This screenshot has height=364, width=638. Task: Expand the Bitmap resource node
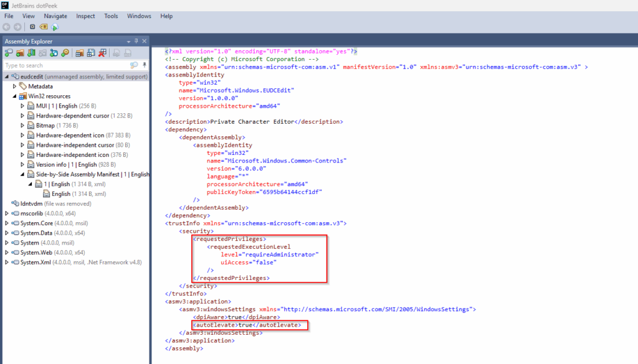[22, 125]
